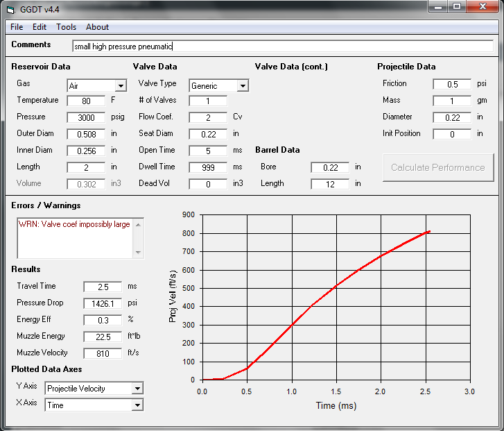Image resolution: width=504 pixels, height=431 pixels.
Task: Expand the Gas type dropdown
Action: click(121, 86)
